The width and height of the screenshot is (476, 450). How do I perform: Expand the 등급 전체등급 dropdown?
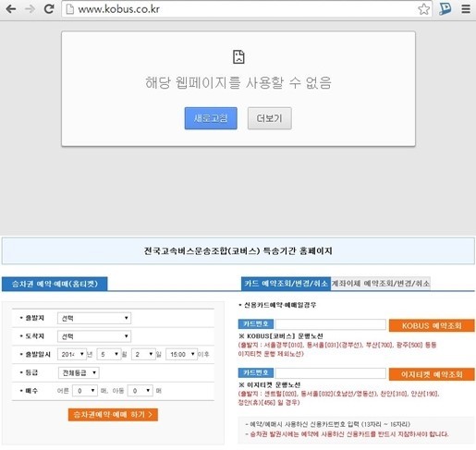click(79, 372)
